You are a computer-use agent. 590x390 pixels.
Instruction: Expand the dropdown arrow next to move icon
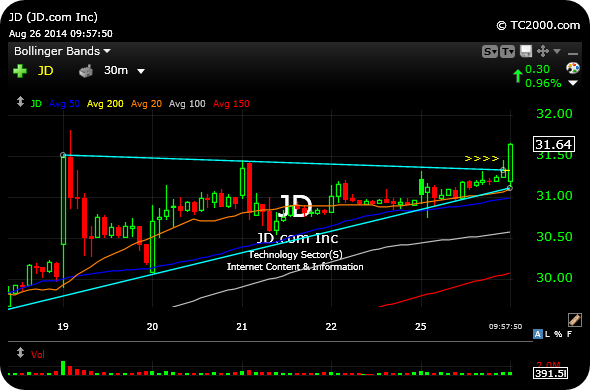pyautogui.click(x=557, y=51)
